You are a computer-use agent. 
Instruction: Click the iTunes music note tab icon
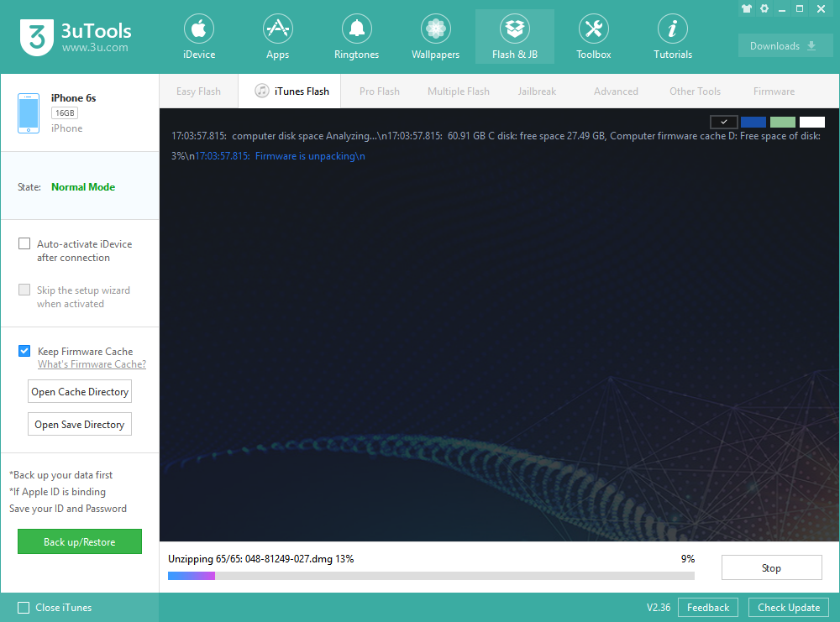[261, 91]
